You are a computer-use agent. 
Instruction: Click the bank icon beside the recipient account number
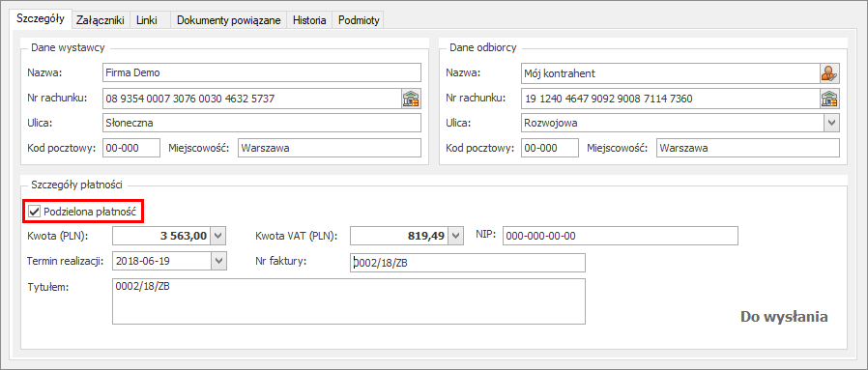(x=829, y=99)
